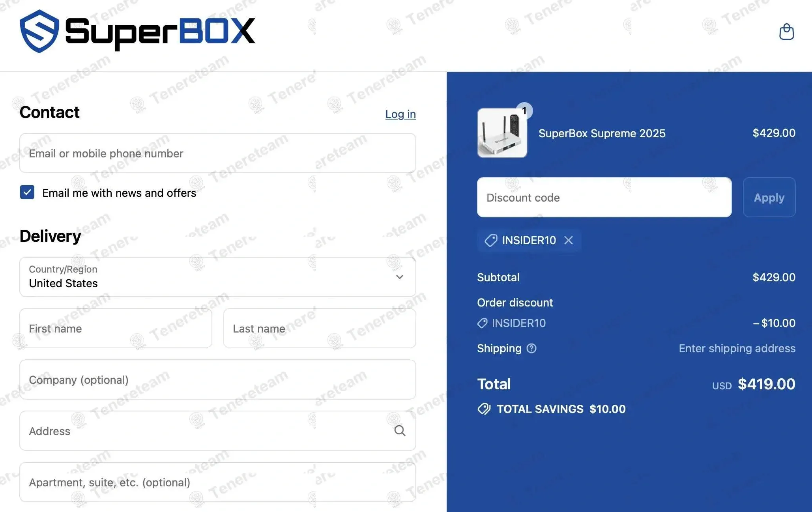This screenshot has width=812, height=512.
Task: Click the SuperBOX shield logo
Action: (x=39, y=31)
